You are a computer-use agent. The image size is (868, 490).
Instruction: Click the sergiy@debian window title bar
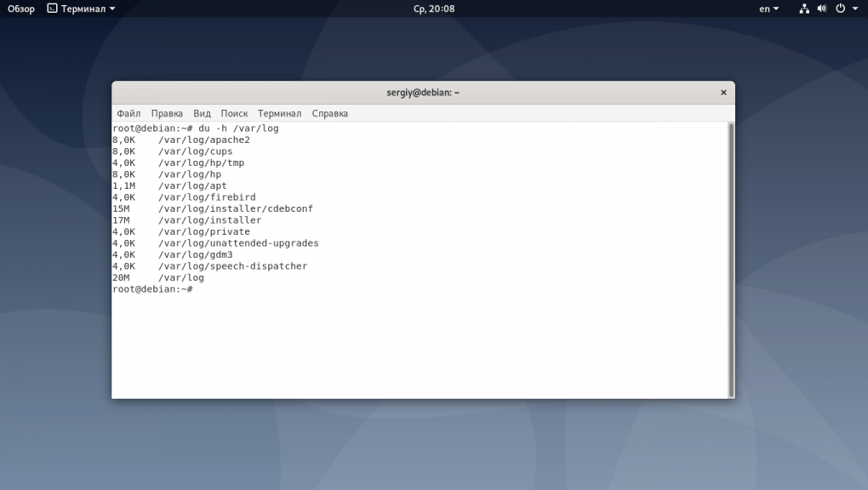[423, 93]
